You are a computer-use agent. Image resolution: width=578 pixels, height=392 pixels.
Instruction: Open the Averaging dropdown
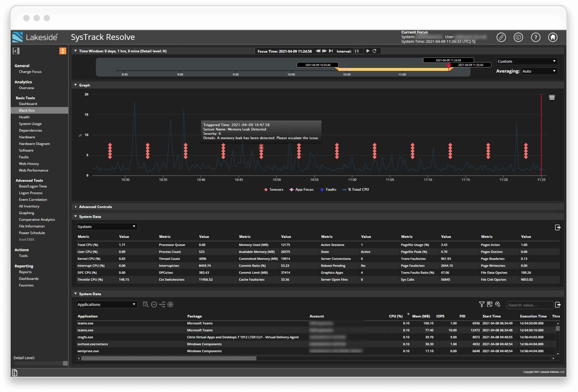click(539, 70)
